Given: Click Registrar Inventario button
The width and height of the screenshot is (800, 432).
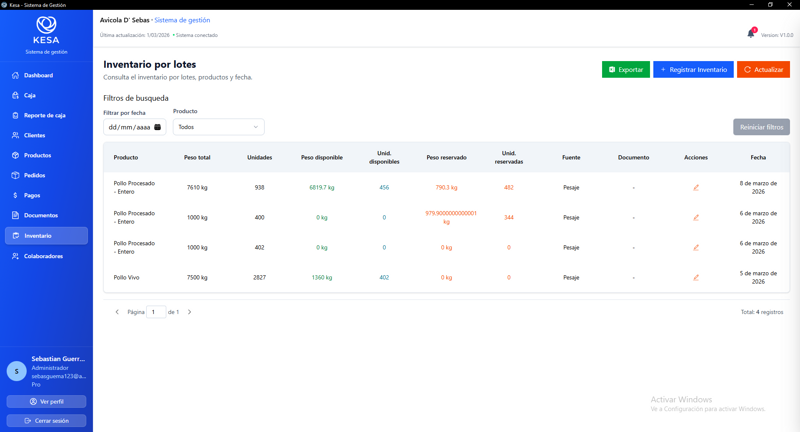Looking at the screenshot, I should (x=693, y=69).
